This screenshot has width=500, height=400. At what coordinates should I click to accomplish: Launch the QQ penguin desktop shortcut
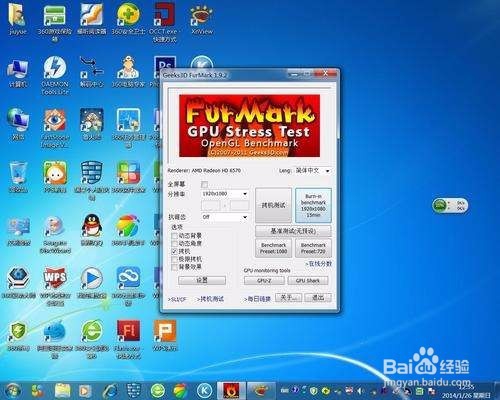pyautogui.click(x=92, y=230)
